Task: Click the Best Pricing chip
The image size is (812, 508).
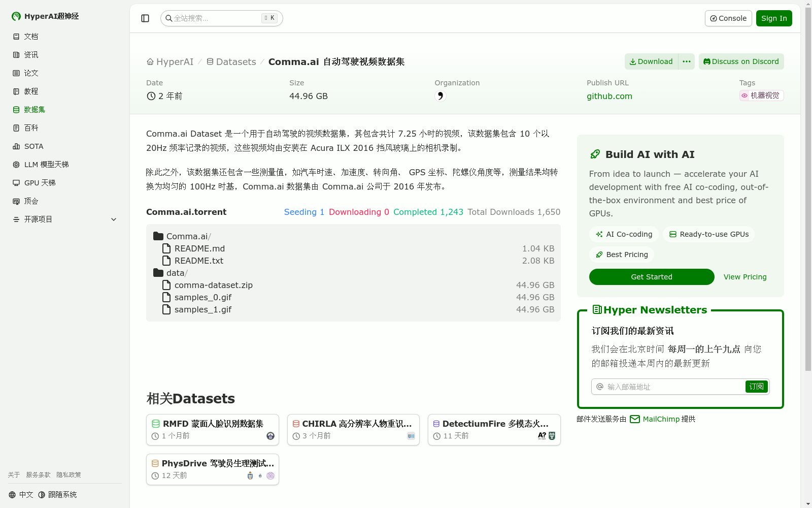Action: [622, 255]
